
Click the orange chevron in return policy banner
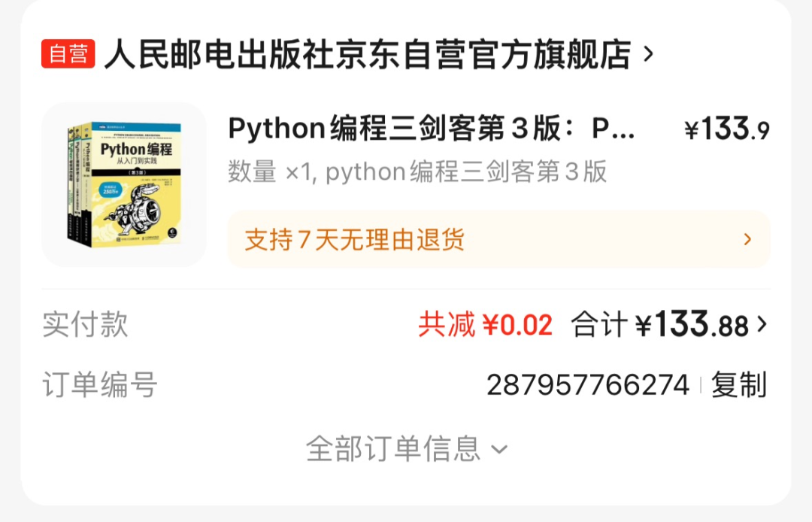pos(747,239)
